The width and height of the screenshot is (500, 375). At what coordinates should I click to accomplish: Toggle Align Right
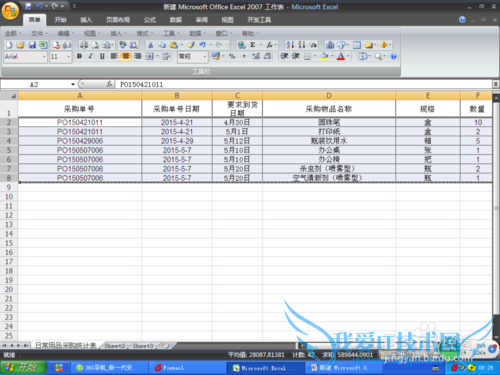point(137,56)
